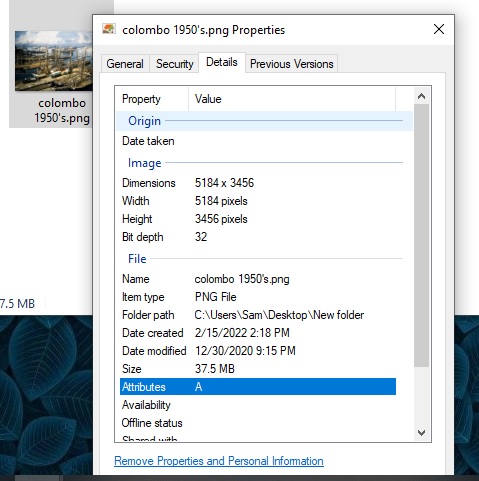Select the Folder path label
Image resolution: width=479 pixels, height=481 pixels.
[x=148, y=315]
